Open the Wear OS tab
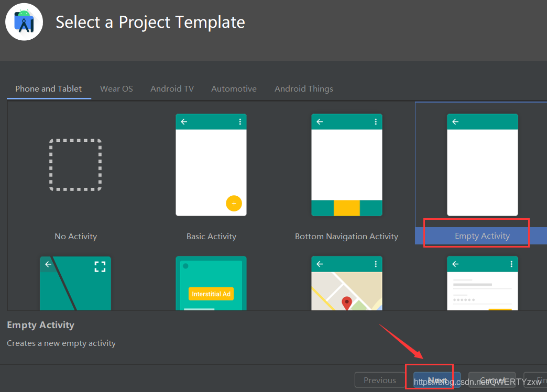This screenshot has height=392, width=547. 116,89
